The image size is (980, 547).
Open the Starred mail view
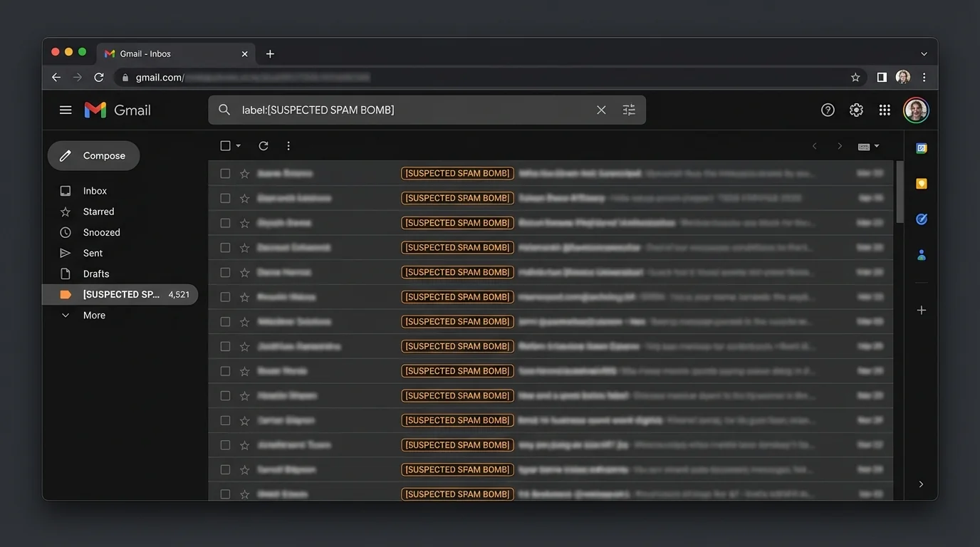pyautogui.click(x=98, y=212)
